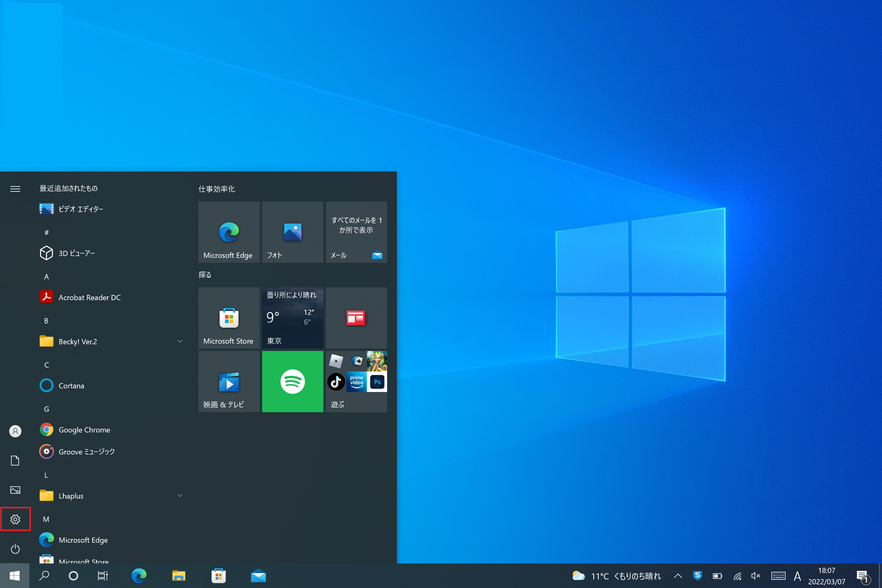
Task: Open the clock showing 18:07
Action: click(827, 576)
